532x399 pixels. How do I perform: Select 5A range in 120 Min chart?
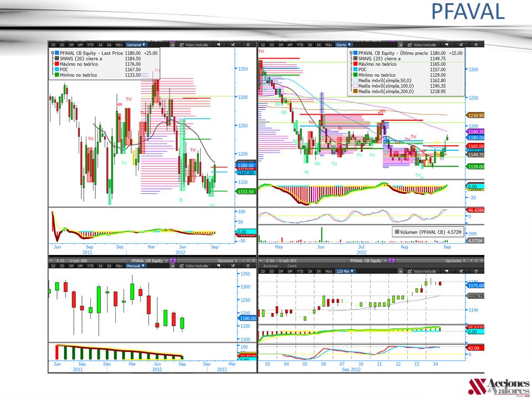point(319,271)
